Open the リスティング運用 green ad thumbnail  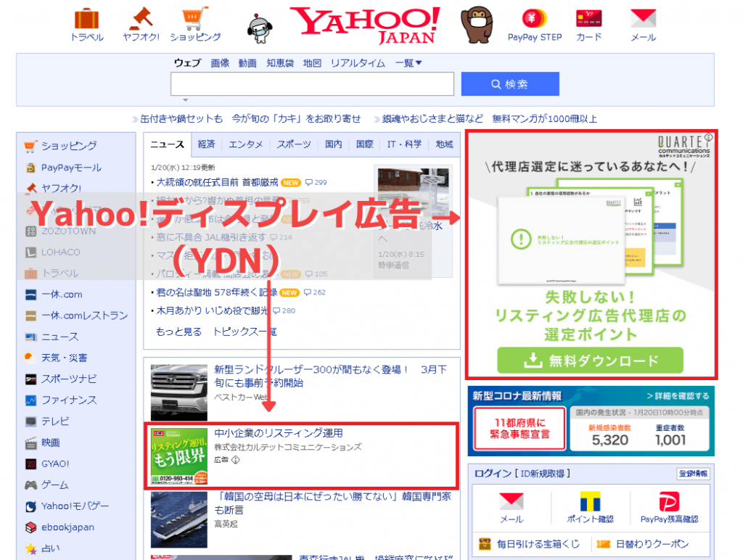click(x=179, y=456)
